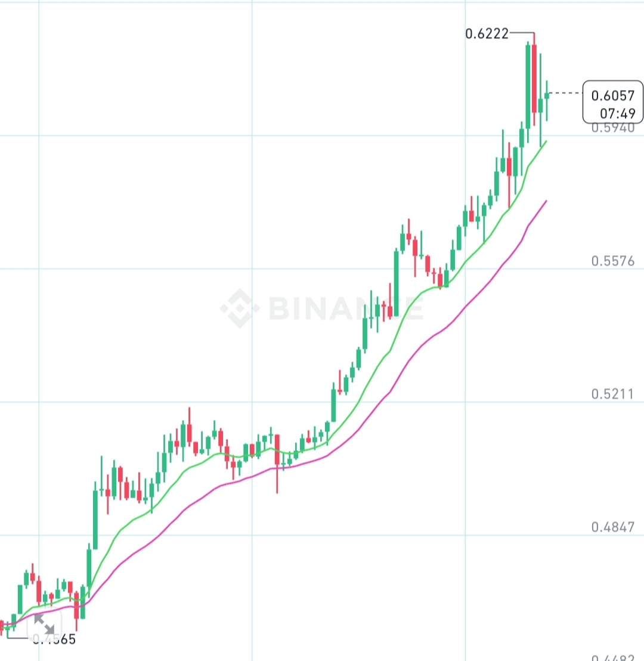Viewport: 644px width, 661px height.
Task: Select the pink moving average line's right end
Action: 546,202
